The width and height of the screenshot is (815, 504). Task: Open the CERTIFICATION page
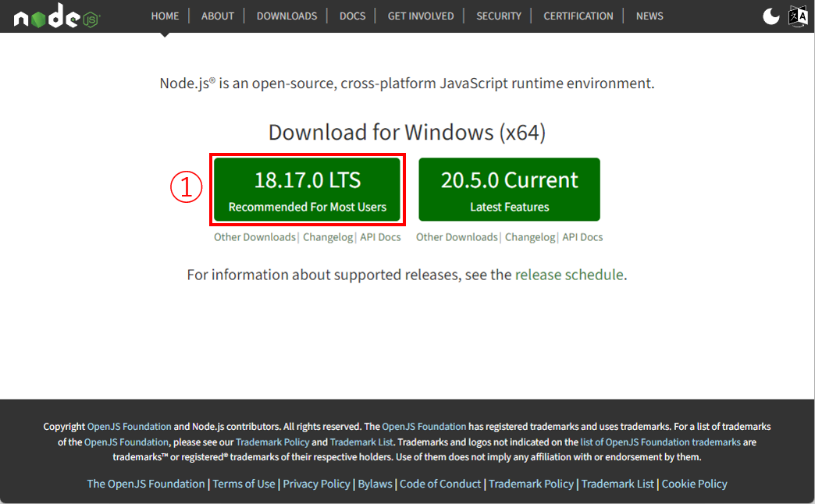point(578,16)
